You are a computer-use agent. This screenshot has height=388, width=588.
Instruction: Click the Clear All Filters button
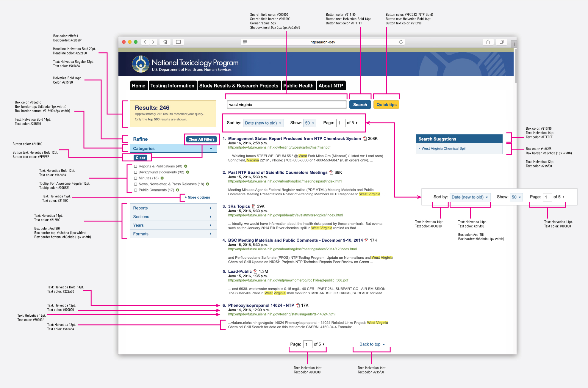tap(201, 139)
